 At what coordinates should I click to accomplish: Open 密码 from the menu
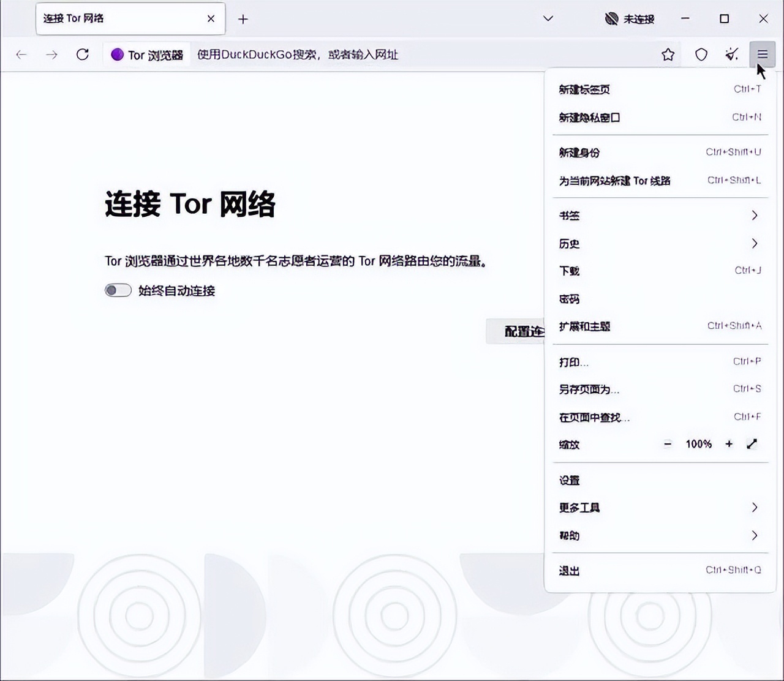coord(660,299)
